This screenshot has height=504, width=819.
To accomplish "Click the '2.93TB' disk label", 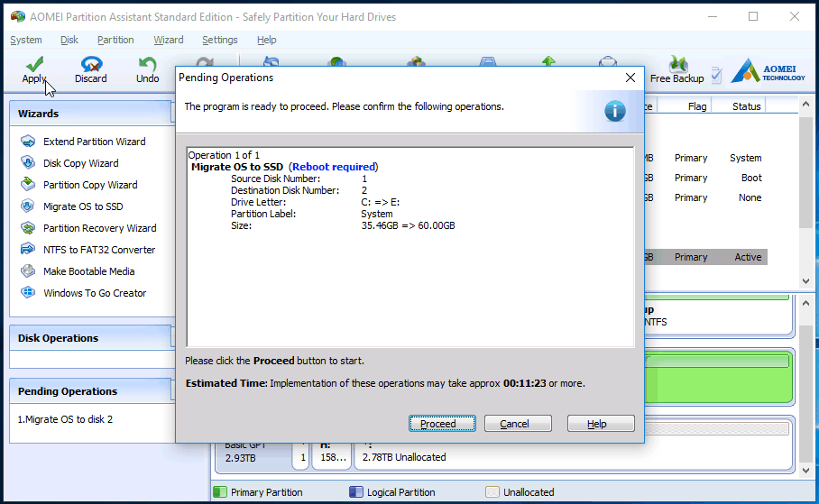I will (240, 458).
